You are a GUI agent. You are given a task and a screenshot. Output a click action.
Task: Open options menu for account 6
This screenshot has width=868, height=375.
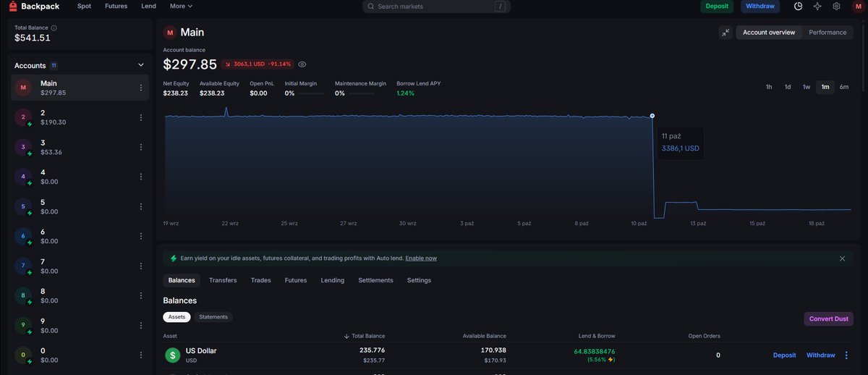coord(141,236)
